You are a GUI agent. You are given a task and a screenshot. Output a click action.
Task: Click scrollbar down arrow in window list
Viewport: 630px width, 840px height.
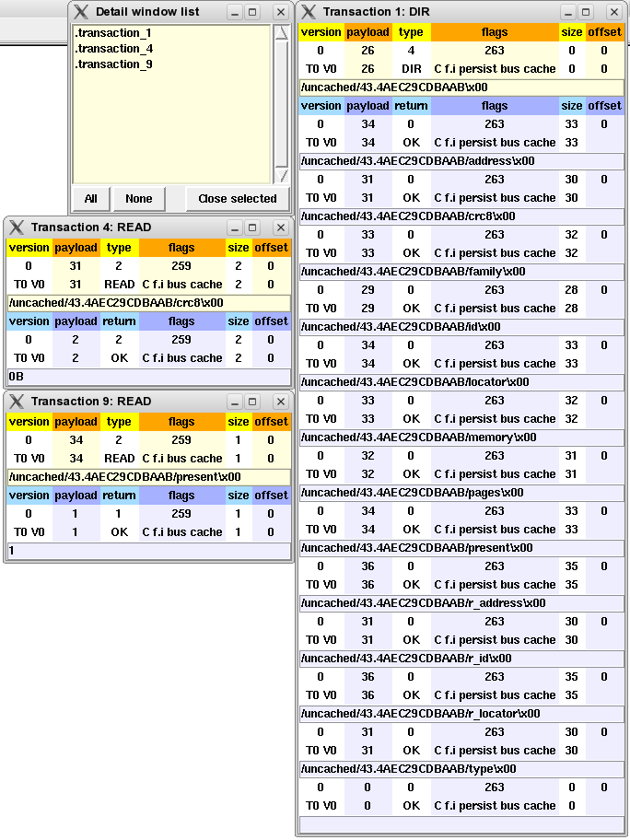click(x=282, y=175)
